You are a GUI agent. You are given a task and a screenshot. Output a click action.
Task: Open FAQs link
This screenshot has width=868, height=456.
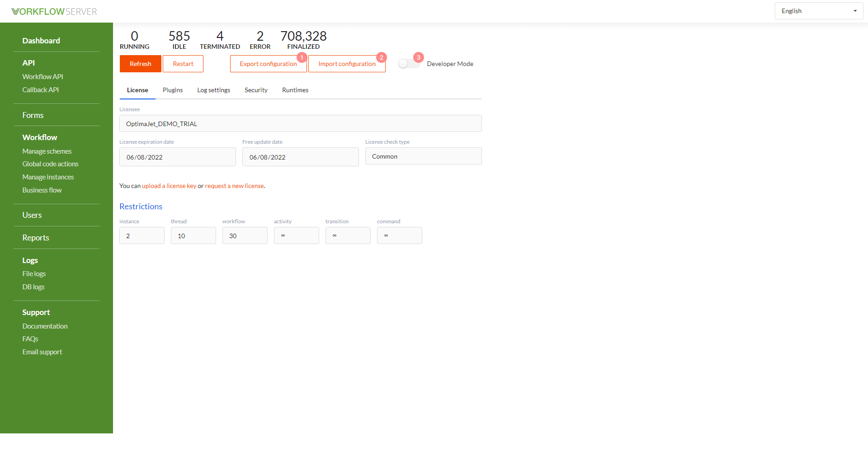point(30,339)
